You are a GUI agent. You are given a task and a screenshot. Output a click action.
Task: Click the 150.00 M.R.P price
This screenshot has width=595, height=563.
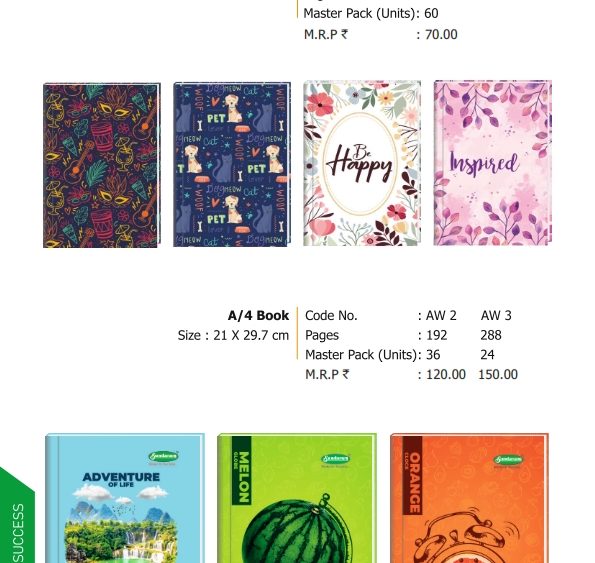498,374
